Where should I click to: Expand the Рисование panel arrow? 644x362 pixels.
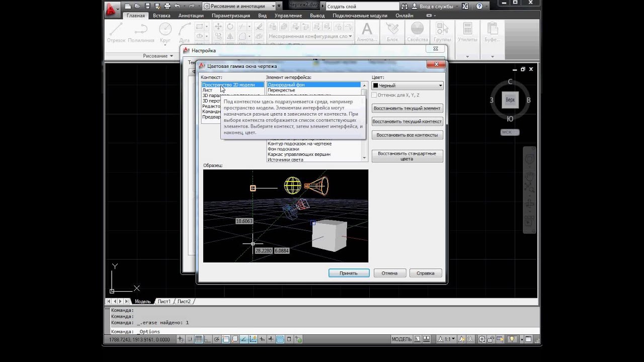(x=171, y=56)
